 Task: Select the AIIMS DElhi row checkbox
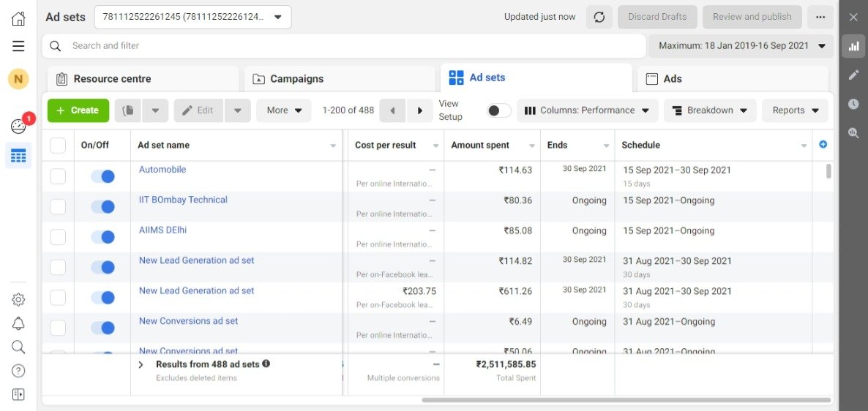(x=58, y=237)
